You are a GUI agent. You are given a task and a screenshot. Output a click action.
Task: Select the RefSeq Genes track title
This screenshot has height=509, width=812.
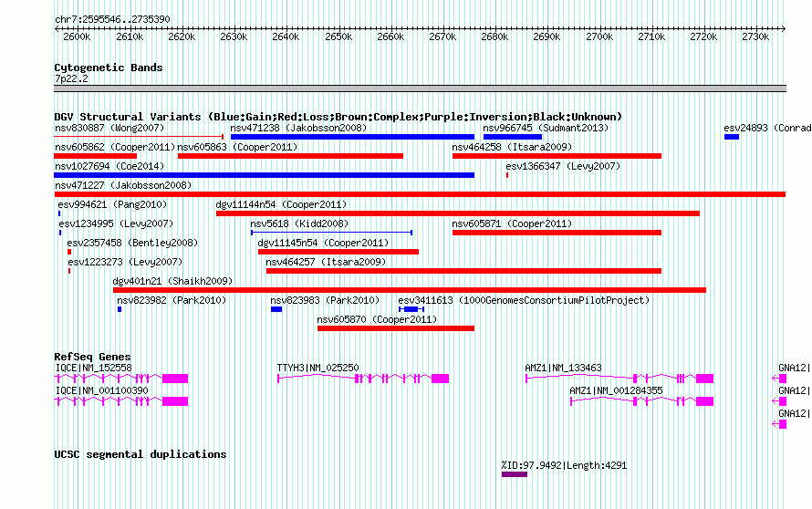pos(93,357)
